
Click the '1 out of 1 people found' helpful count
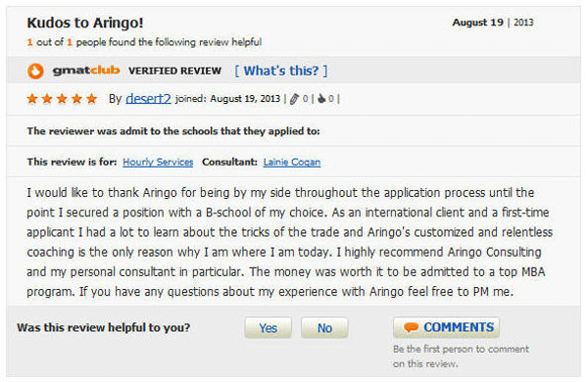pos(144,42)
